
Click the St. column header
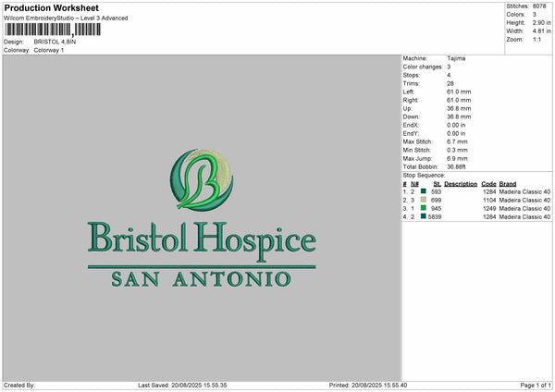[x=438, y=184]
